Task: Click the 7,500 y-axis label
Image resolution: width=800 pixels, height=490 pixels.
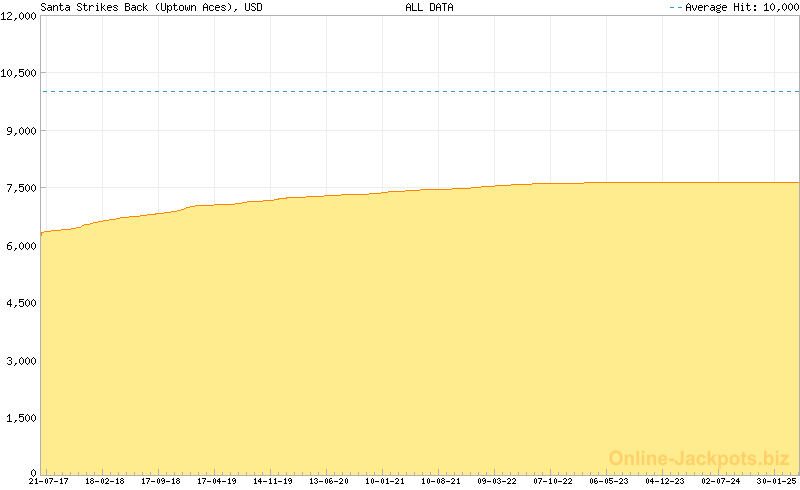Action: (21, 188)
